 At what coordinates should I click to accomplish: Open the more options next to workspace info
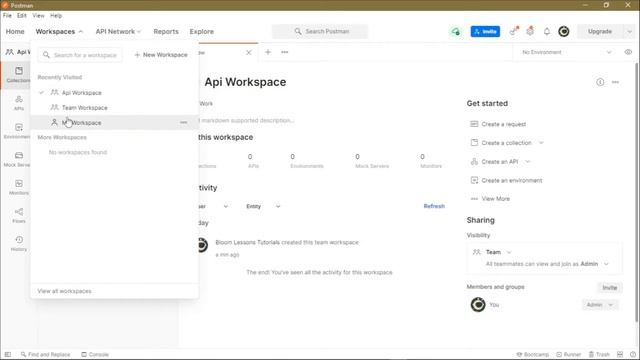615,82
